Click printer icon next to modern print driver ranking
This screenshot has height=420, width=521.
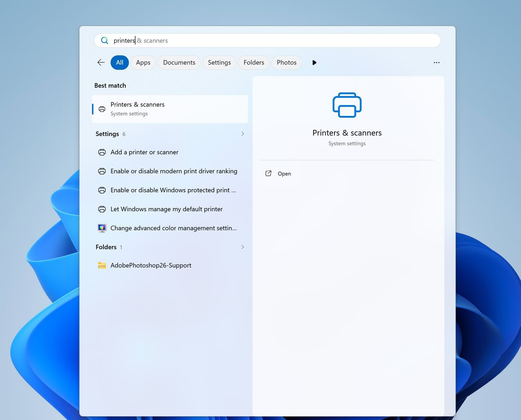102,171
